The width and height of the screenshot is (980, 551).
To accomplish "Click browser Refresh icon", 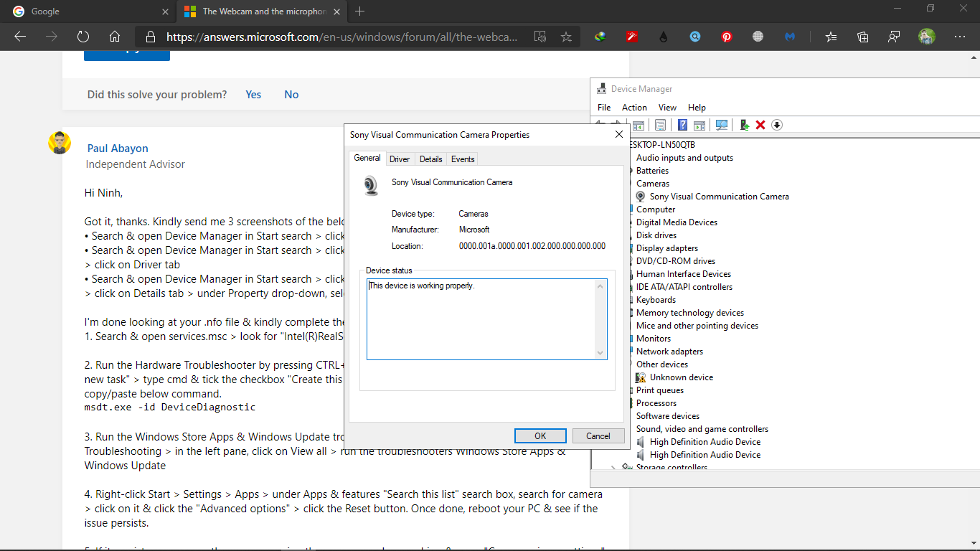I will [83, 37].
